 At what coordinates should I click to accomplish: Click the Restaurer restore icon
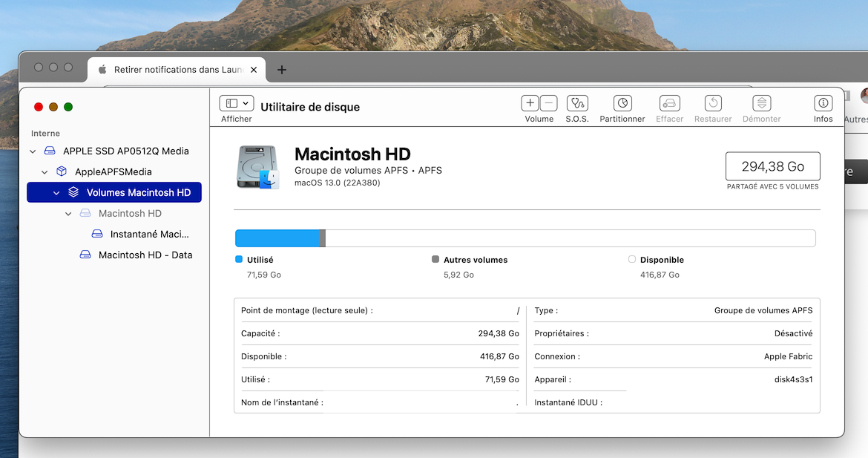(713, 103)
